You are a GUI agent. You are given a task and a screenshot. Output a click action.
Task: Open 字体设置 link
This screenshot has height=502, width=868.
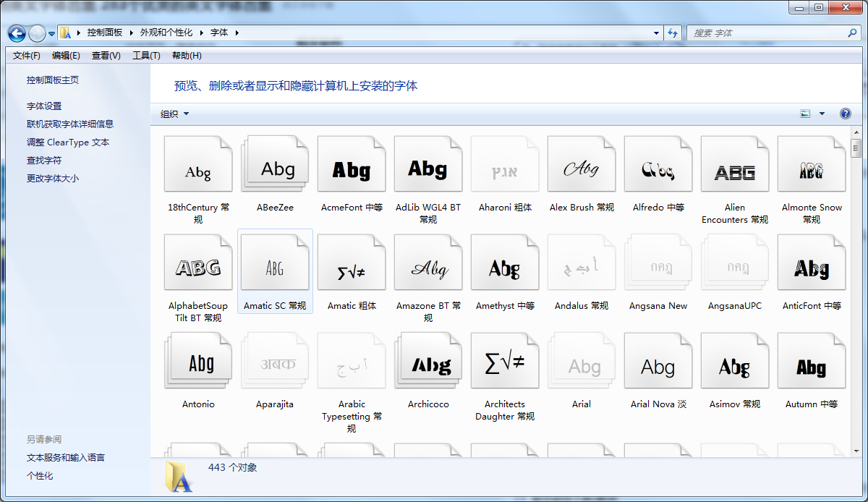point(44,106)
